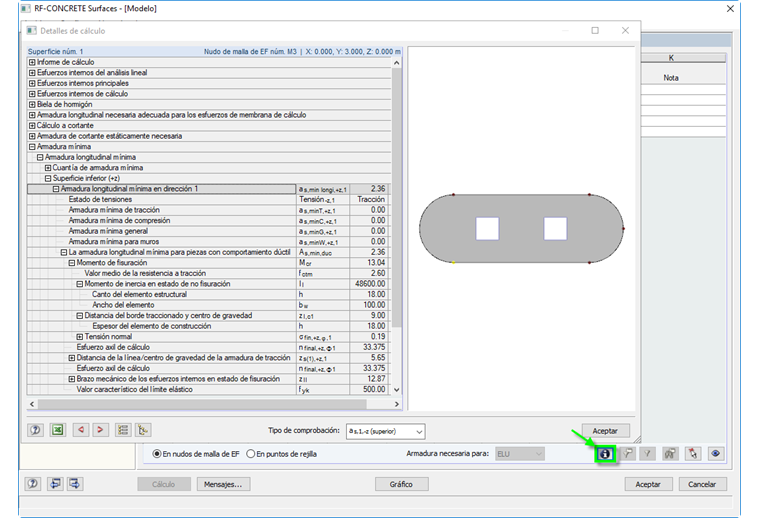Click the Gráfico button
Screen dimensions: 760x518
401,484
